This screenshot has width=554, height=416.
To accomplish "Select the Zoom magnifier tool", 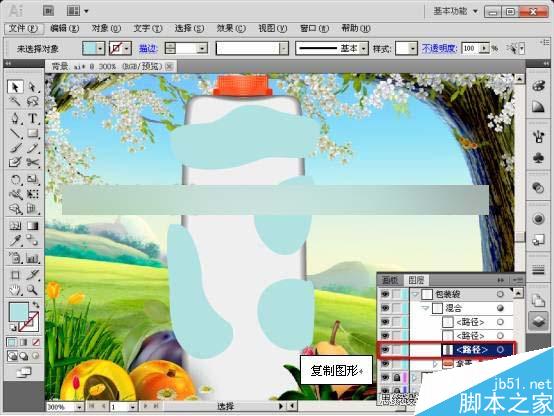I will pyautogui.click(x=33, y=290).
